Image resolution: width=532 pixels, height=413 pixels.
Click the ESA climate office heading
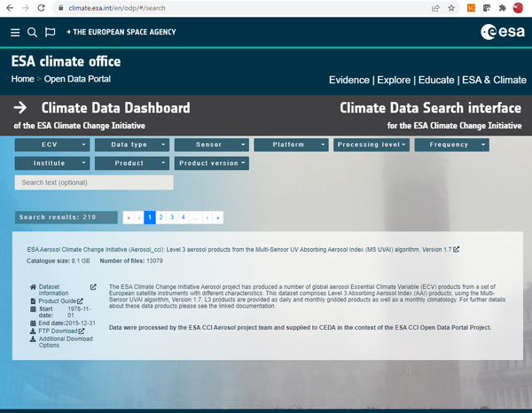coord(66,61)
